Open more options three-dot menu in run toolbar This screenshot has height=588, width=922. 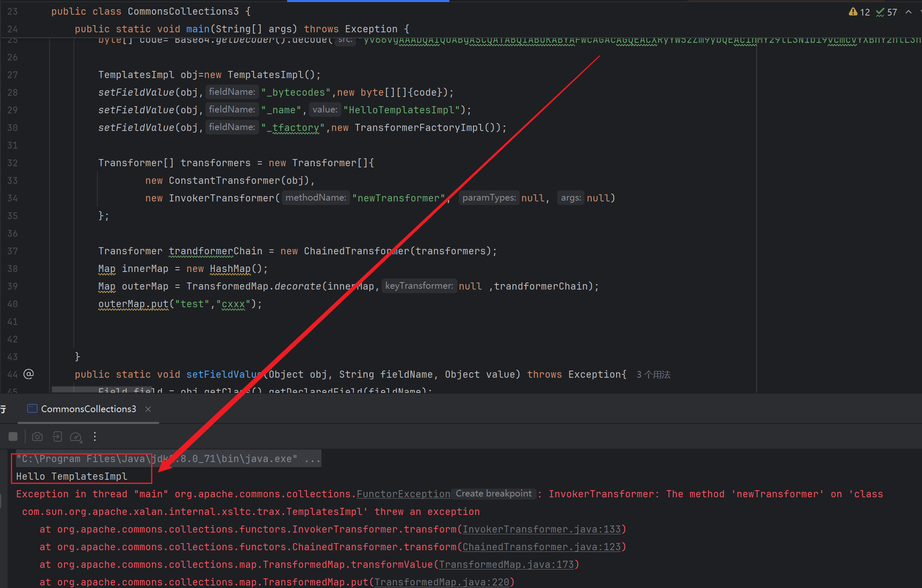pyautogui.click(x=95, y=437)
